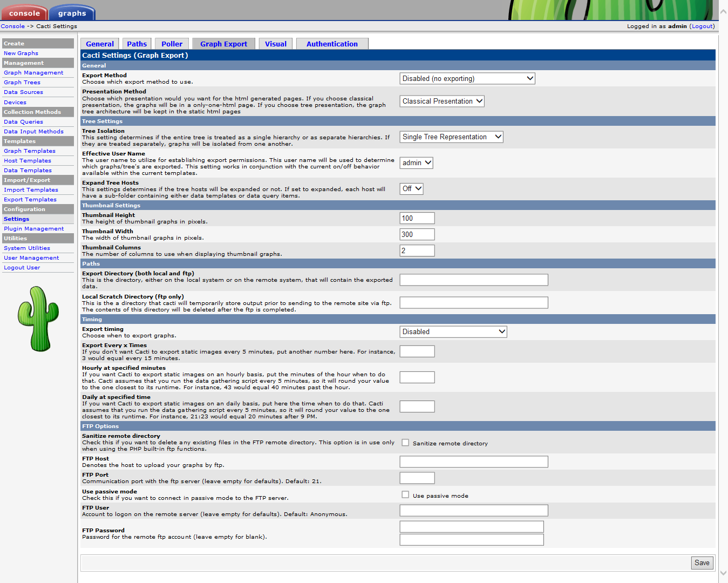Screen dimensions: 728x583
Task: Switch to the Paths settings tab
Action: pyautogui.click(x=137, y=44)
